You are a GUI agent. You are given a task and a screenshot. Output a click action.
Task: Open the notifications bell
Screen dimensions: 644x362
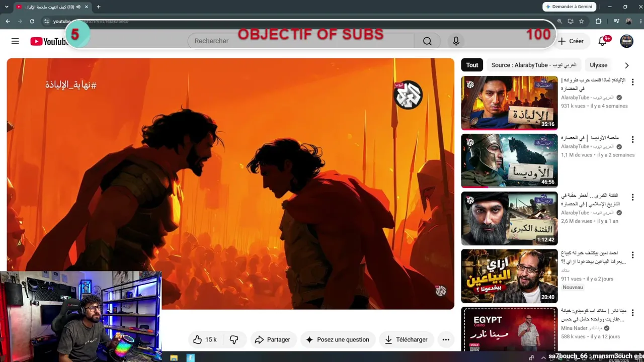tap(602, 41)
